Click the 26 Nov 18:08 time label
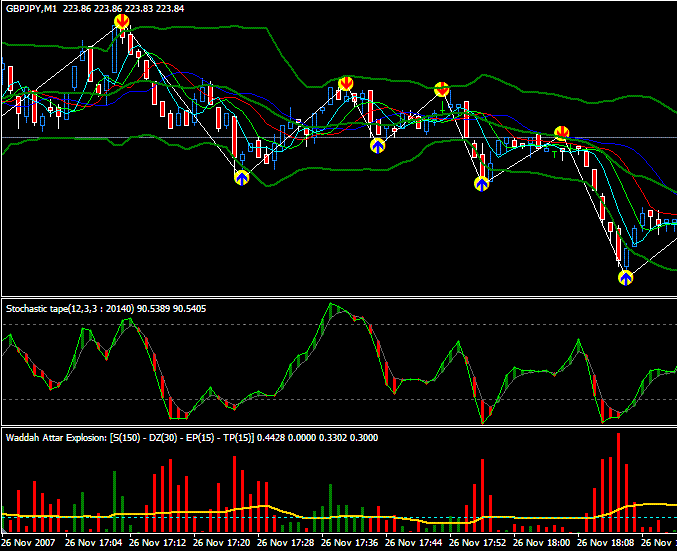The height and width of the screenshot is (551, 677). point(605,542)
